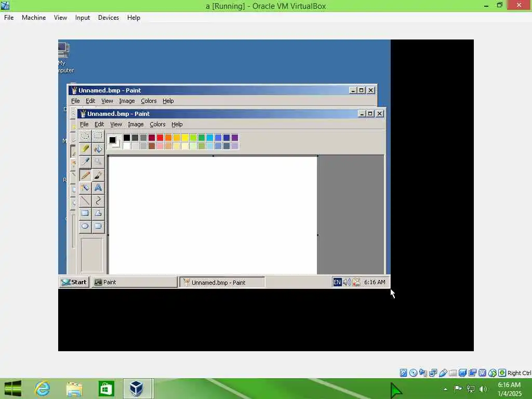The width and height of the screenshot is (532, 399).
Task: Show hidden host tray icons arrow
Action: (445, 389)
